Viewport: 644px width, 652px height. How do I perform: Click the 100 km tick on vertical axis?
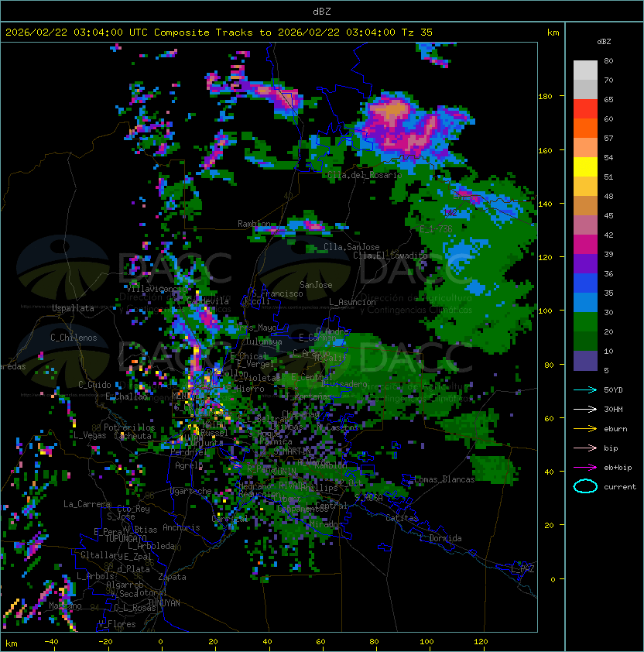pyautogui.click(x=545, y=311)
